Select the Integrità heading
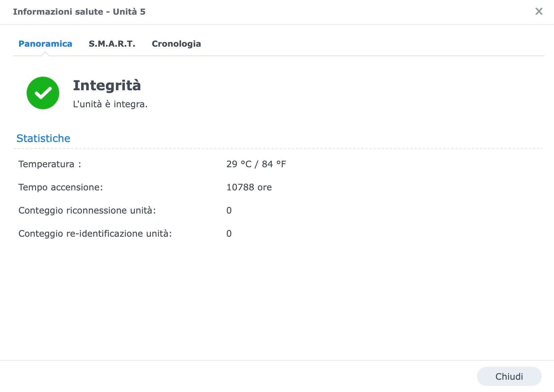 pyautogui.click(x=107, y=85)
